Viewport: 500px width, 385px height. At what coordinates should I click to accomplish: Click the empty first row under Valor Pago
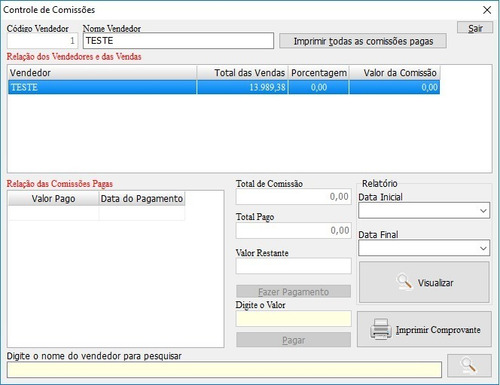tap(53, 213)
